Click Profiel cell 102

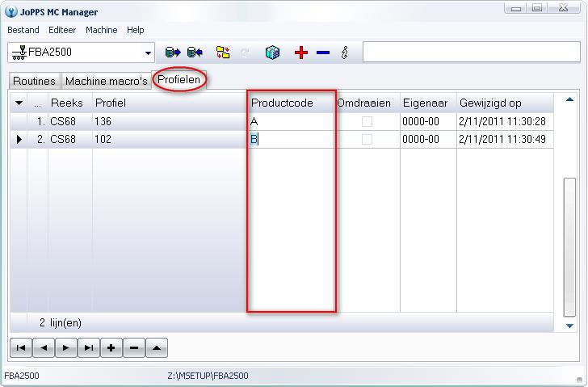(169, 140)
